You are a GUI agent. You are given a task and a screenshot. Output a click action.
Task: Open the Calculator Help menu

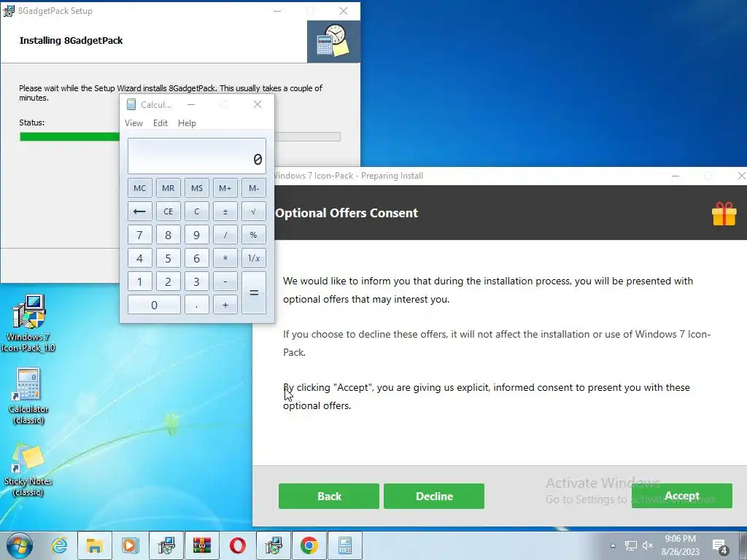187,122
